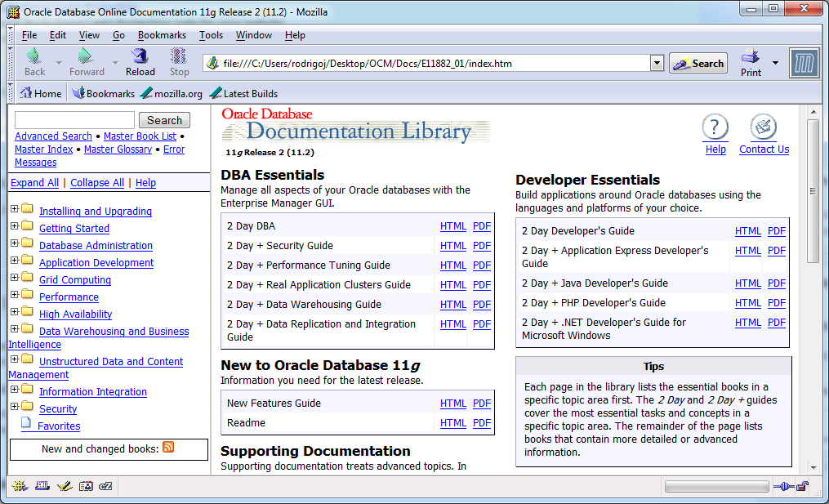The width and height of the screenshot is (829, 504).
Task: Click the Favorites document icon in the sidebar
Action: (26, 422)
